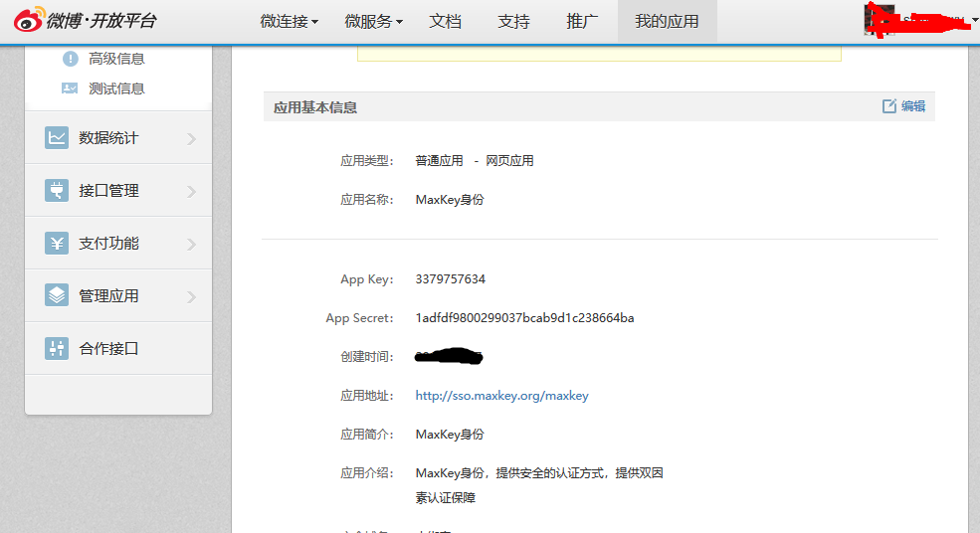Click the 合作接口 sliders icon
This screenshot has height=533, width=980.
[57, 348]
